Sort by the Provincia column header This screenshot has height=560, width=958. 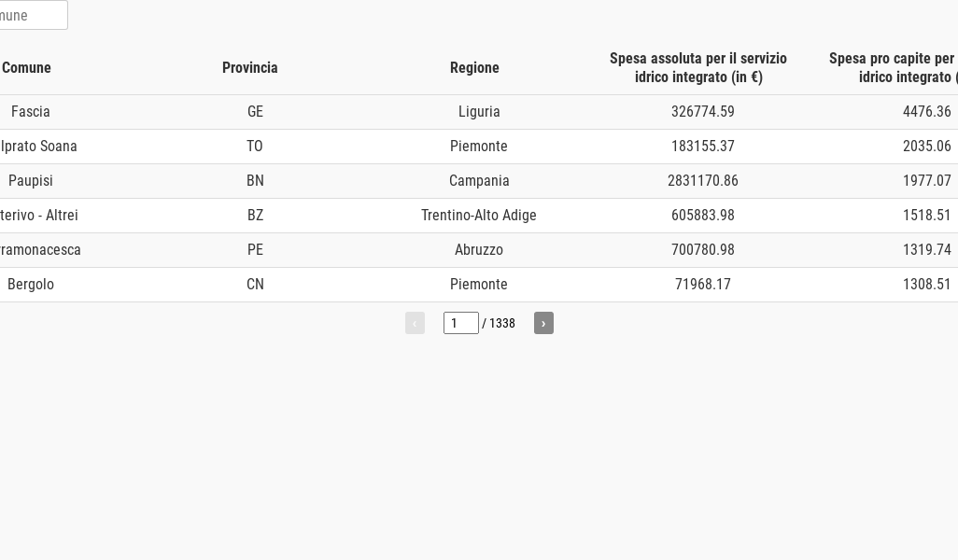click(250, 68)
